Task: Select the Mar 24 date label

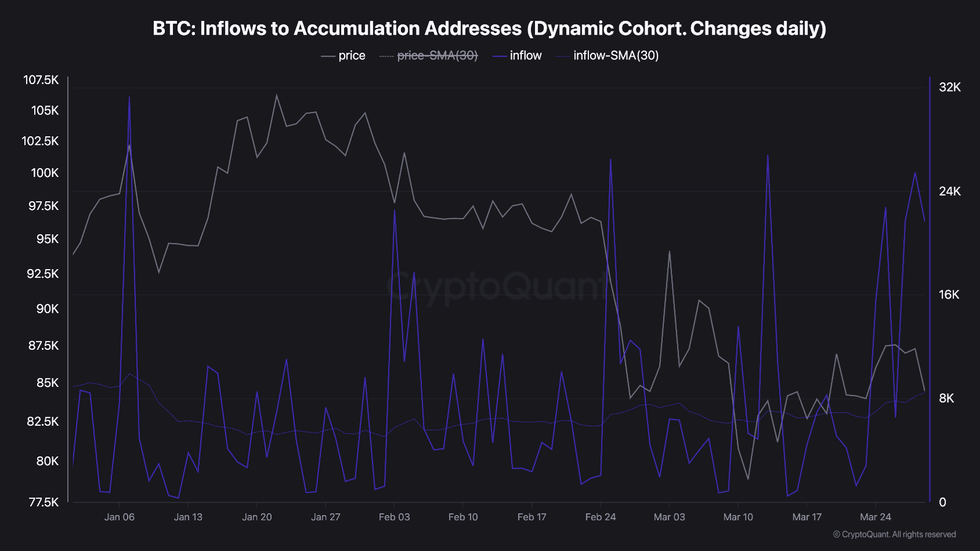Action: click(875, 517)
